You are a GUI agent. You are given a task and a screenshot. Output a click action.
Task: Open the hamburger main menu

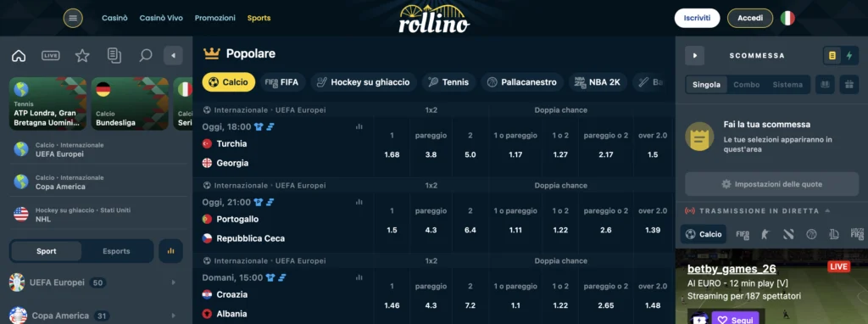73,19
